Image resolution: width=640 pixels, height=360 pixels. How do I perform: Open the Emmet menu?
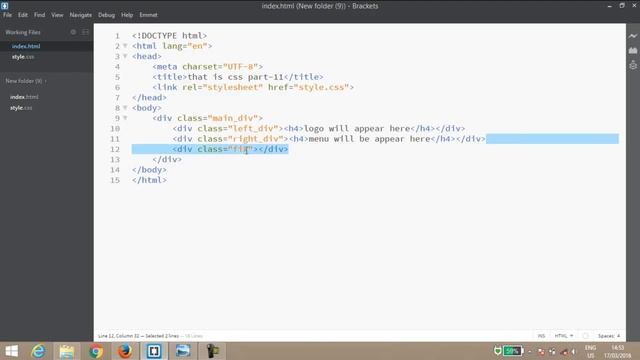coord(148,15)
